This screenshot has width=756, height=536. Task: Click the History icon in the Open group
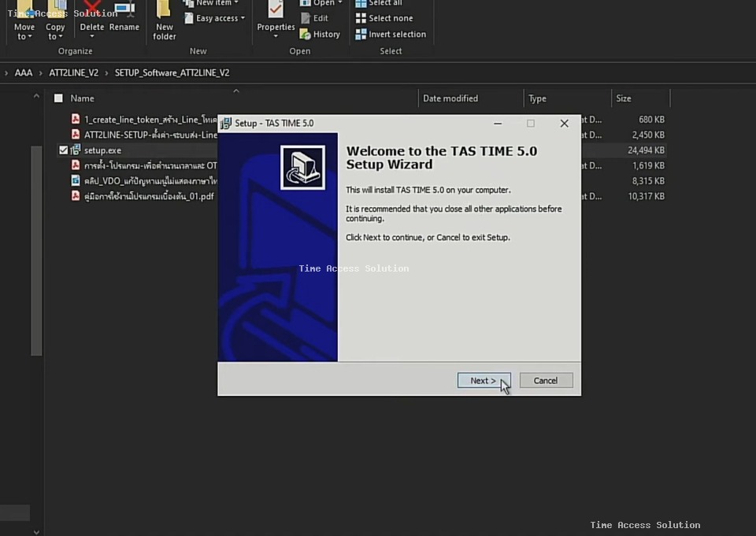[306, 35]
